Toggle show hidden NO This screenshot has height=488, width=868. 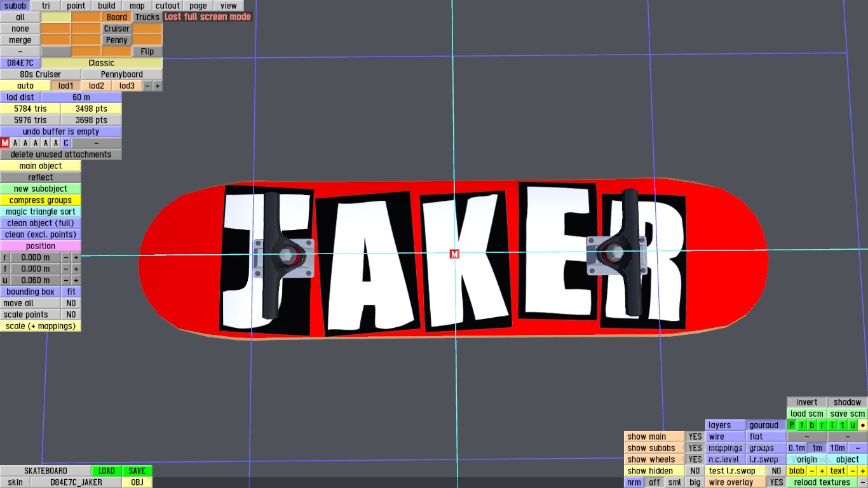tap(696, 471)
